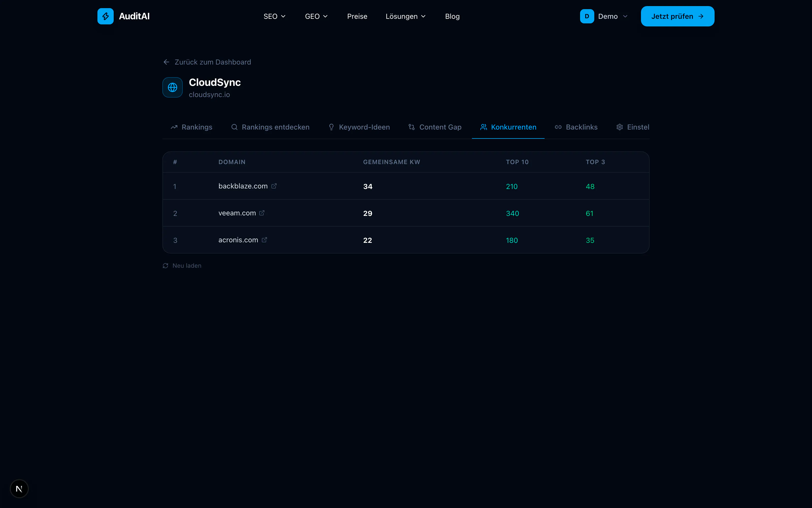Select the Konkurrenten tab

[508, 127]
